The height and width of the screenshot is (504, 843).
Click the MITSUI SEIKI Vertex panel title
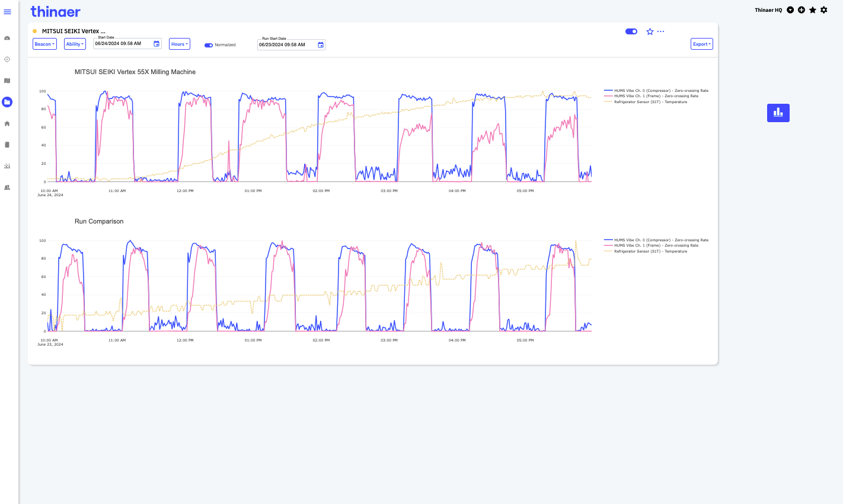(x=74, y=31)
